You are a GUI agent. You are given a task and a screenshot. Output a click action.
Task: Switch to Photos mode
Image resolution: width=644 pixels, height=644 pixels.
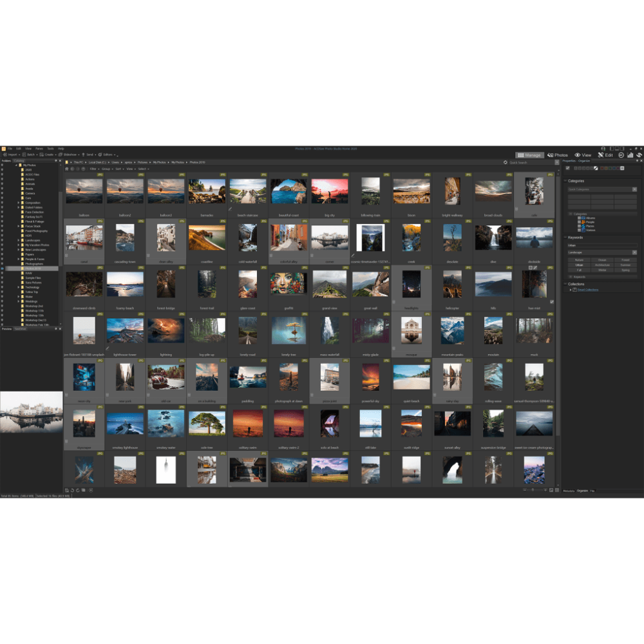[x=559, y=155]
